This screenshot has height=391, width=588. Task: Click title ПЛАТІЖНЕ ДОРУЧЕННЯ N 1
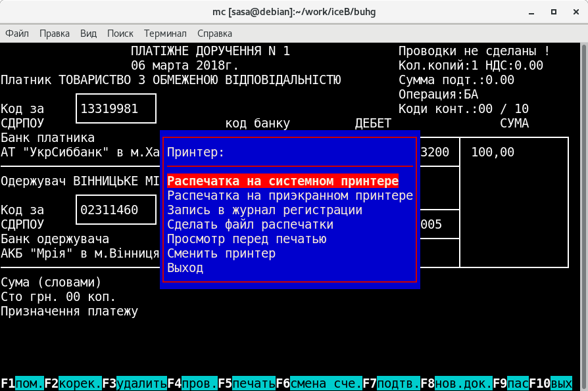(210, 51)
